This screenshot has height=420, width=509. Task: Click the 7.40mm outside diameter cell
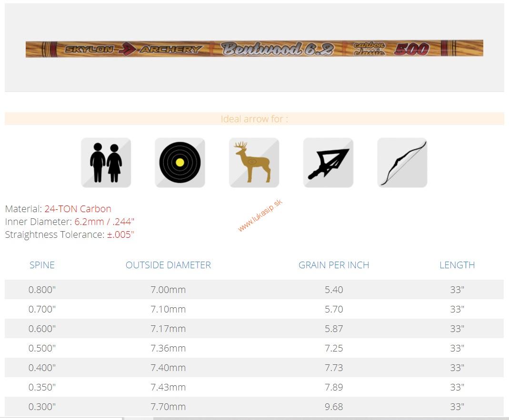[168, 368]
